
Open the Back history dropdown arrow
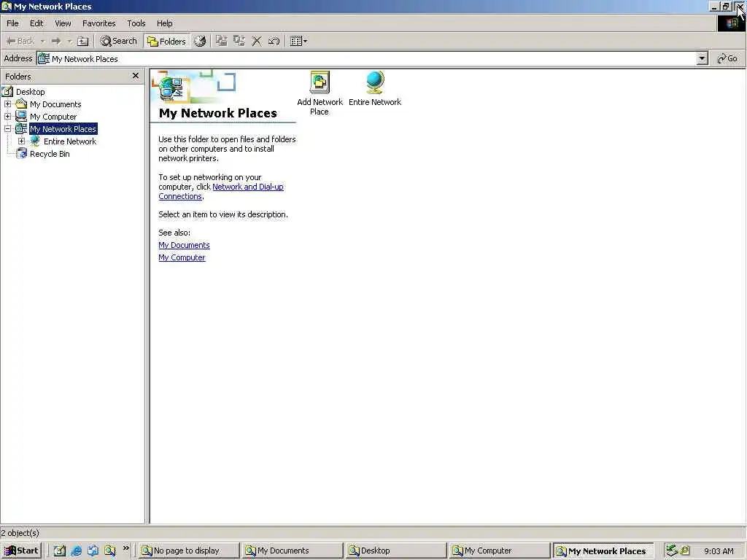[42, 42]
